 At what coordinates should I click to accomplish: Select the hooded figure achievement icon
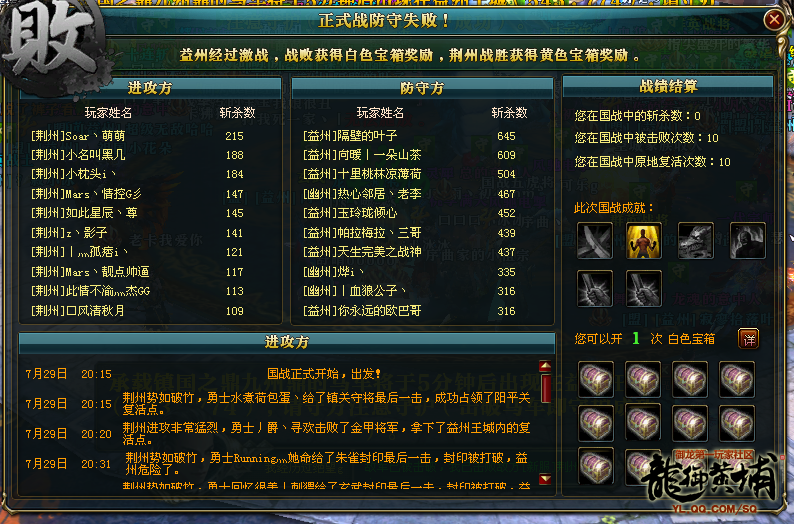747,240
